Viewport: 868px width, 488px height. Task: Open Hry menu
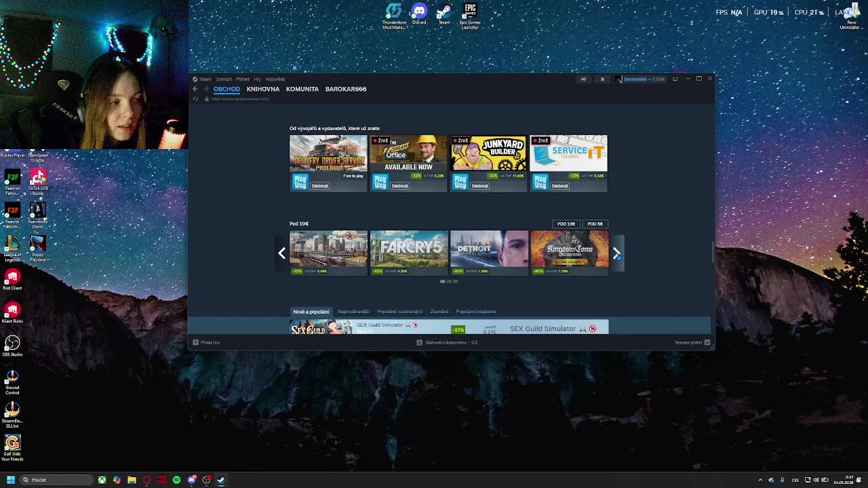(x=258, y=79)
